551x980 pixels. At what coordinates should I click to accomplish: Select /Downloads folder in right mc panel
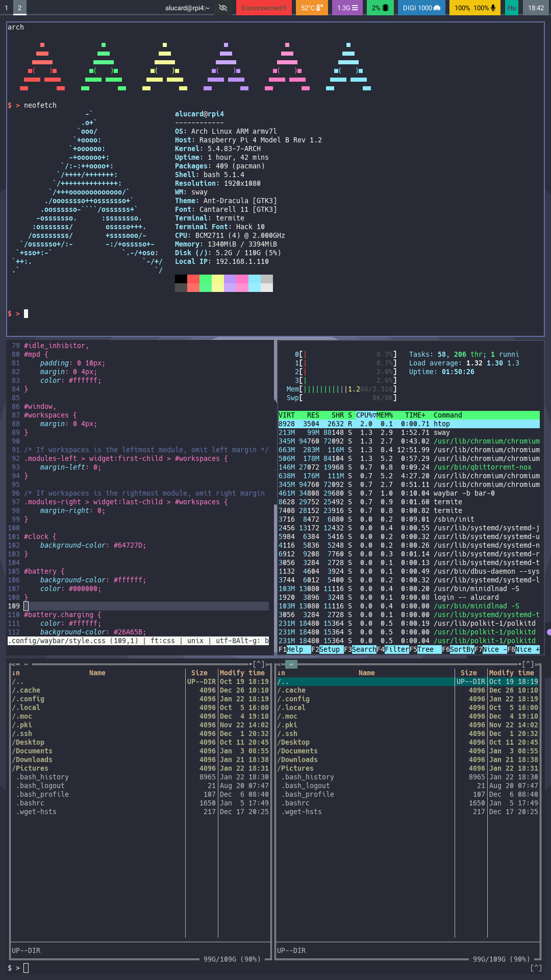pyautogui.click(x=407, y=759)
